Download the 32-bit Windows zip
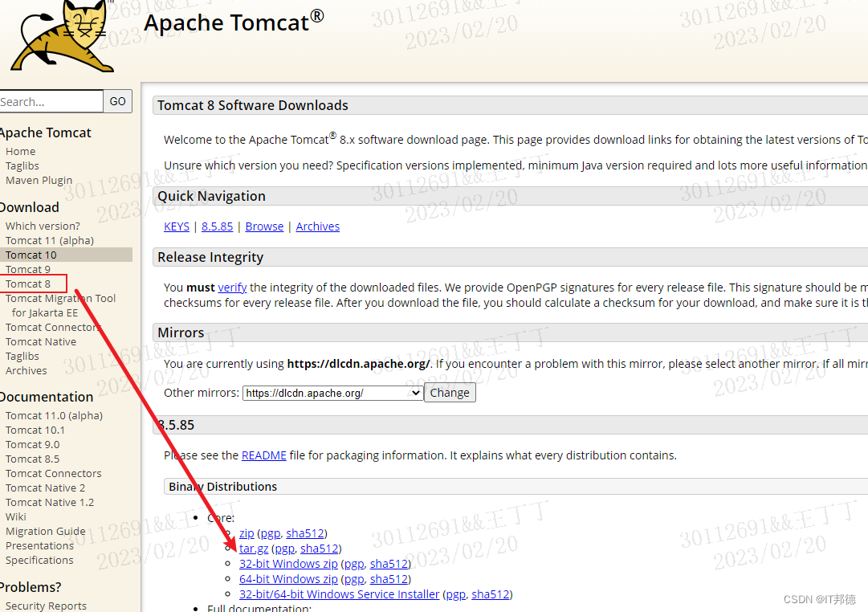Viewport: 868px width, 612px height. (288, 564)
